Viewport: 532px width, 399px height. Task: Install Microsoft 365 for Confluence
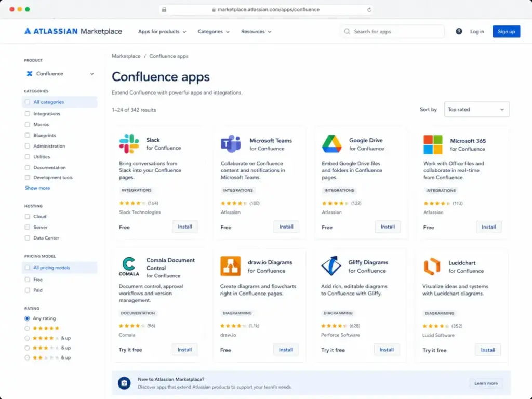click(488, 227)
